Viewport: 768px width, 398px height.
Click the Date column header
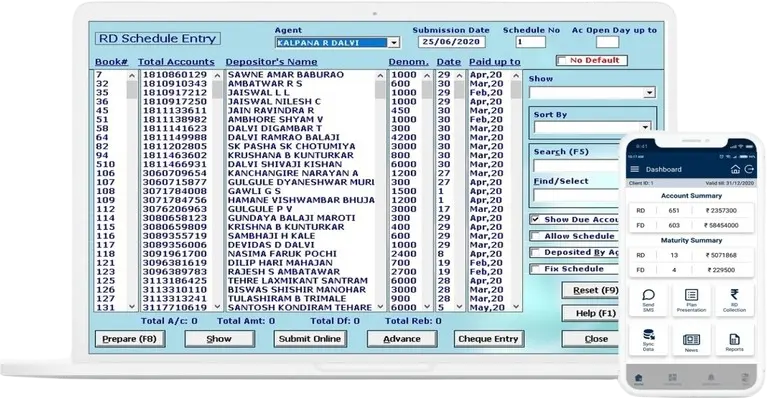click(x=449, y=62)
